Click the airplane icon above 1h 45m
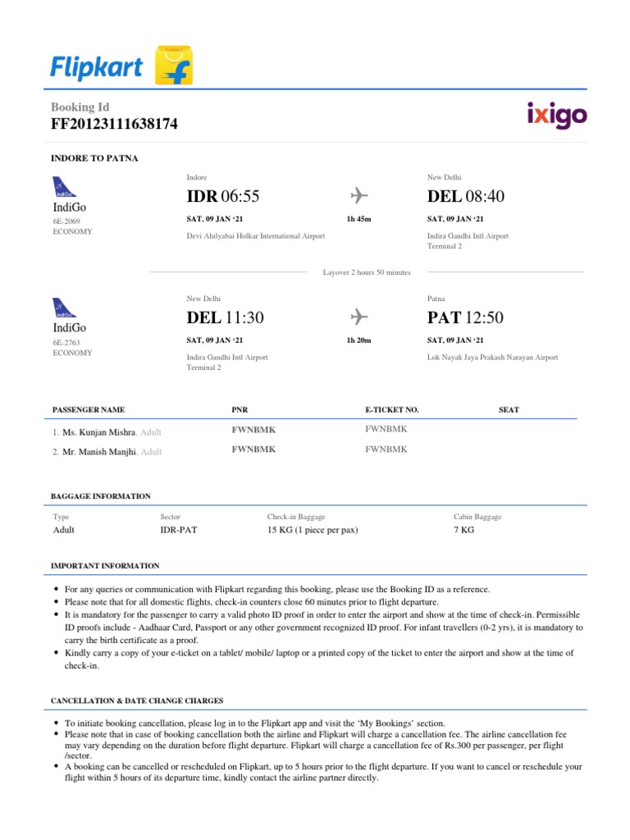The image size is (630, 840). pos(358,195)
